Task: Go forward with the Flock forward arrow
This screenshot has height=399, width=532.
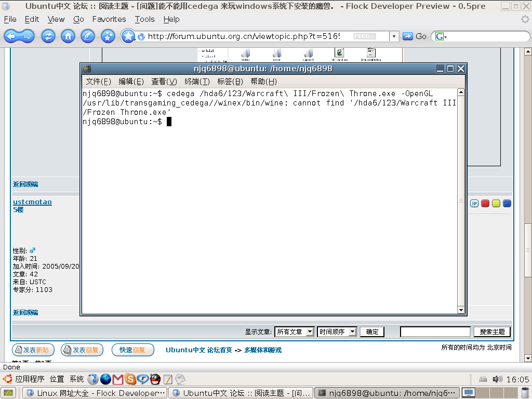Action: click(x=27, y=36)
